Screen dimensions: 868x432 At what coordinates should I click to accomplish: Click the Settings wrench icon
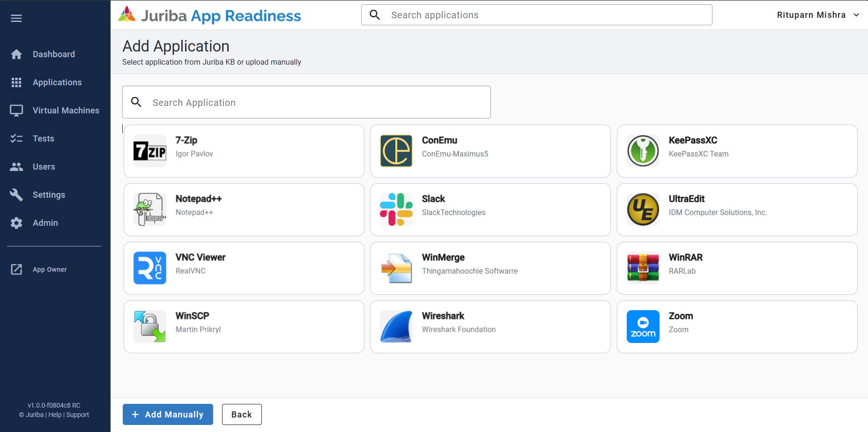[16, 195]
